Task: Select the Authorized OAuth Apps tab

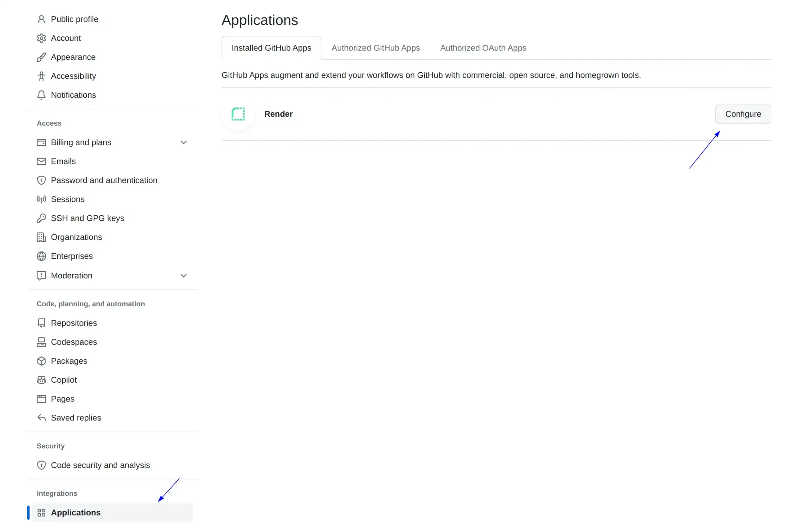Action: point(483,48)
